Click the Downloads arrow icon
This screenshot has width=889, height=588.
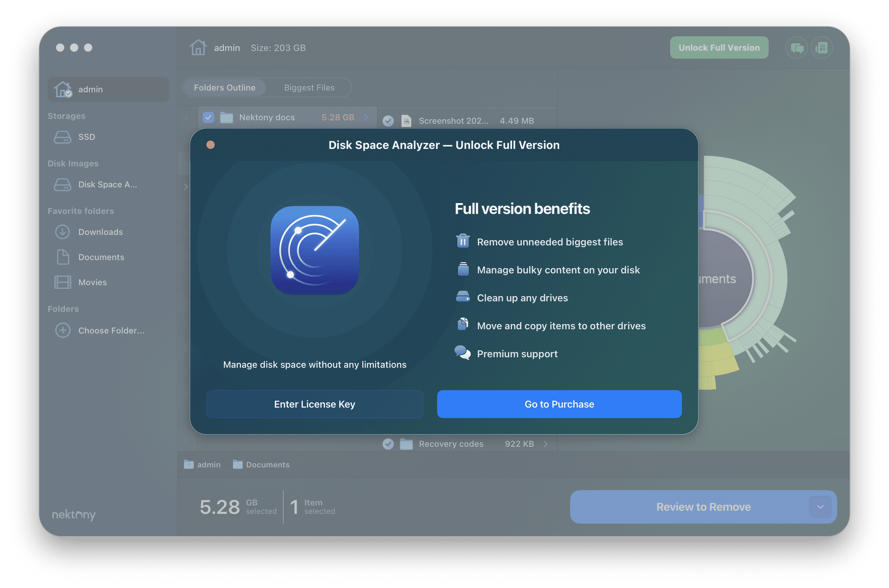tap(62, 232)
